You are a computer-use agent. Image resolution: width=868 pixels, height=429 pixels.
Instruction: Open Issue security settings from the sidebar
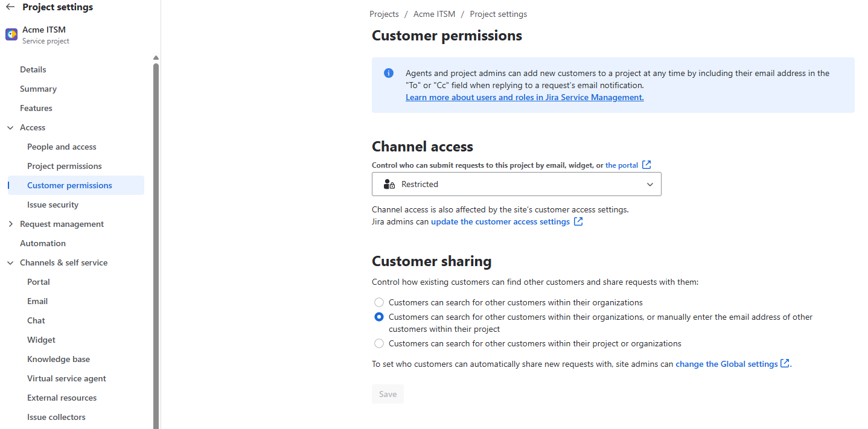click(53, 204)
